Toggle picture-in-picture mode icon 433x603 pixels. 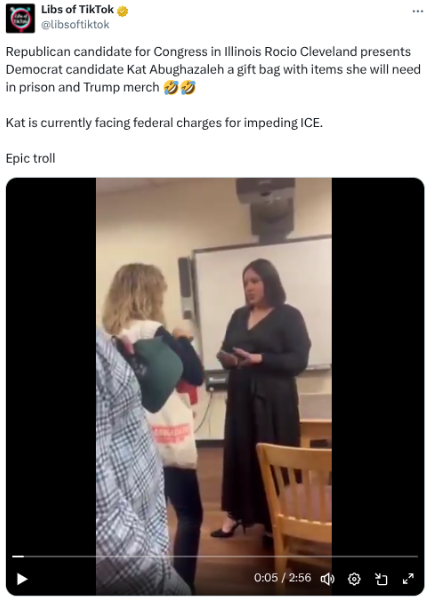pos(381,579)
